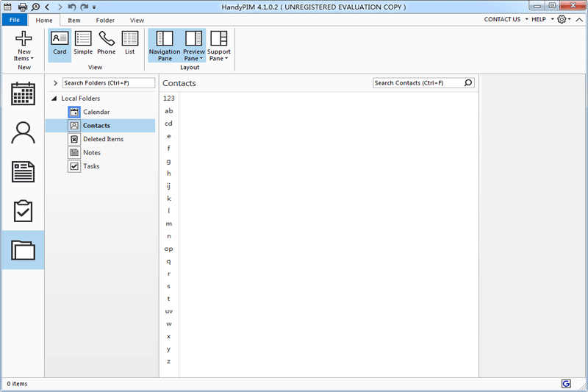Open Quick Access toolbar customize arrow
The image size is (588, 392).
click(94, 7)
